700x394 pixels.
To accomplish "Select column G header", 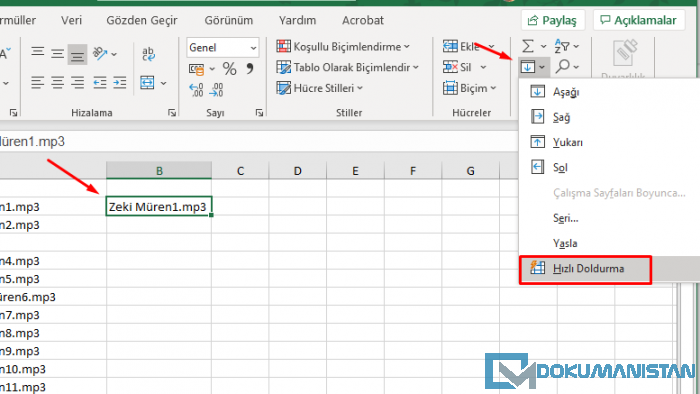I will (471, 170).
